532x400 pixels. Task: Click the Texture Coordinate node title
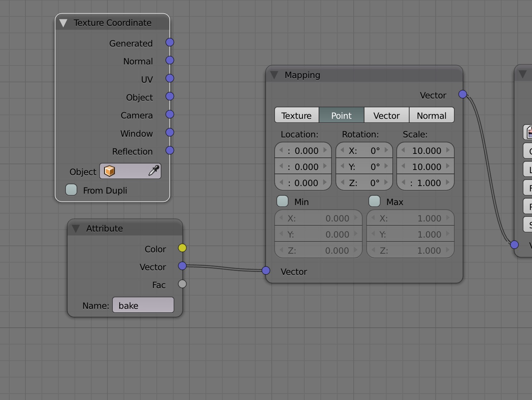(x=113, y=23)
